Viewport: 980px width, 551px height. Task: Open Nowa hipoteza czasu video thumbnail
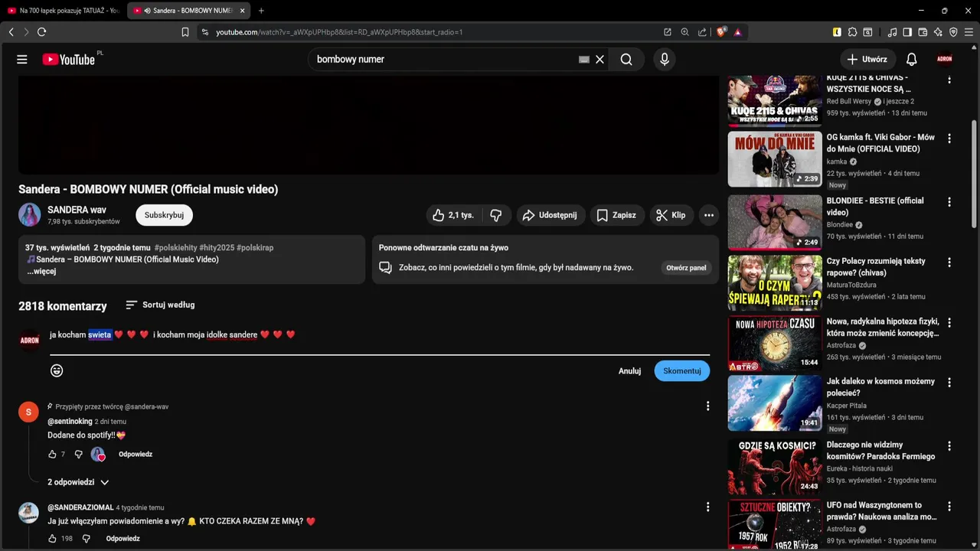[775, 344]
